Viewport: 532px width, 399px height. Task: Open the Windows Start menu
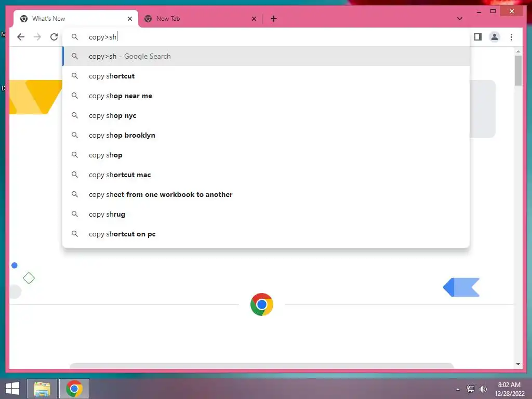[x=12, y=389]
